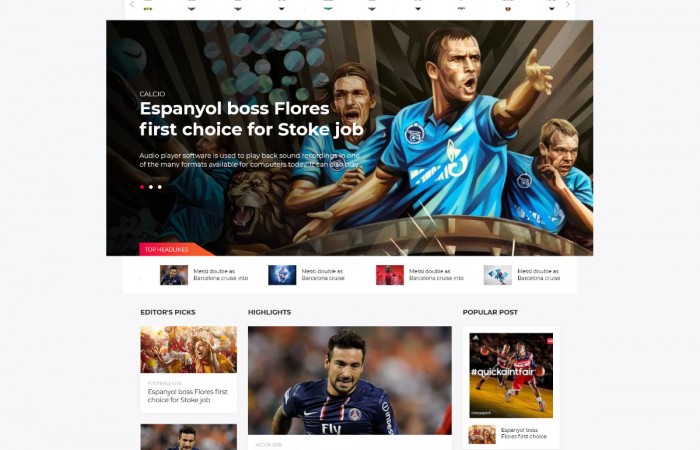Open the third 'Barcelona cruise into' headline text
Image resolution: width=700 pixels, height=450 pixels.
(436, 275)
